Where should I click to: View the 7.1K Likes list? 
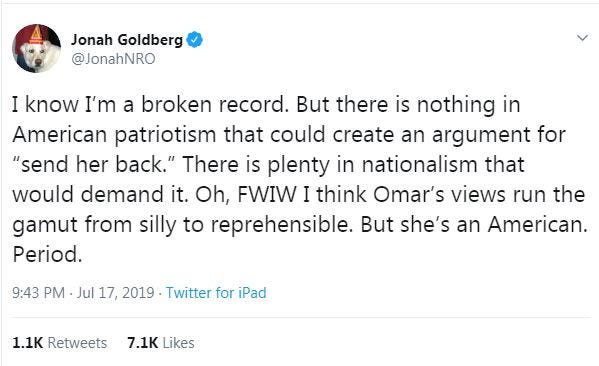coord(161,343)
